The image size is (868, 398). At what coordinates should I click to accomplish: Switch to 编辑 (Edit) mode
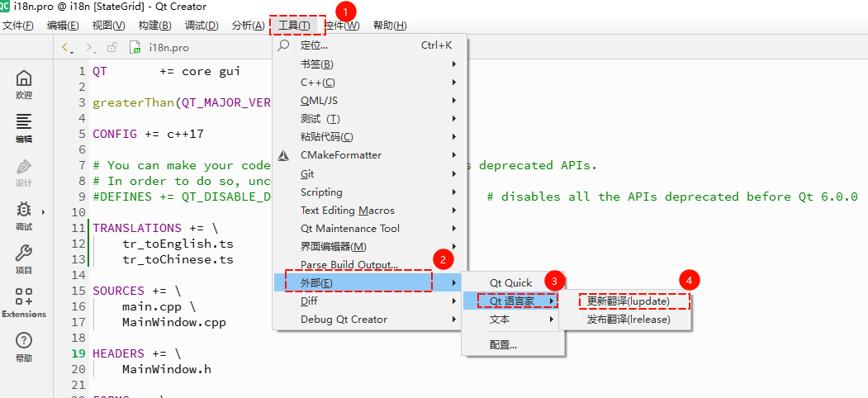coord(24,129)
